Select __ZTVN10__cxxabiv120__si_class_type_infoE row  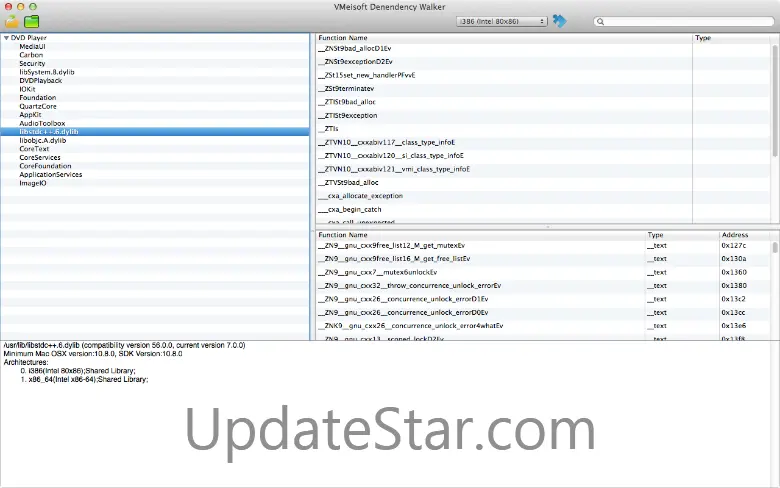point(543,156)
